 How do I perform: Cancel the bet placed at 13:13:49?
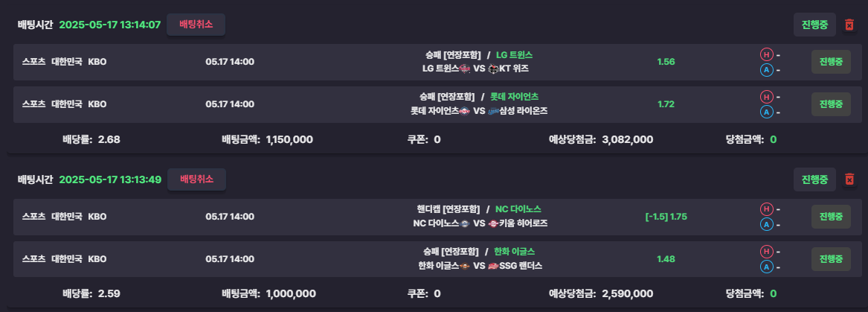tap(196, 179)
